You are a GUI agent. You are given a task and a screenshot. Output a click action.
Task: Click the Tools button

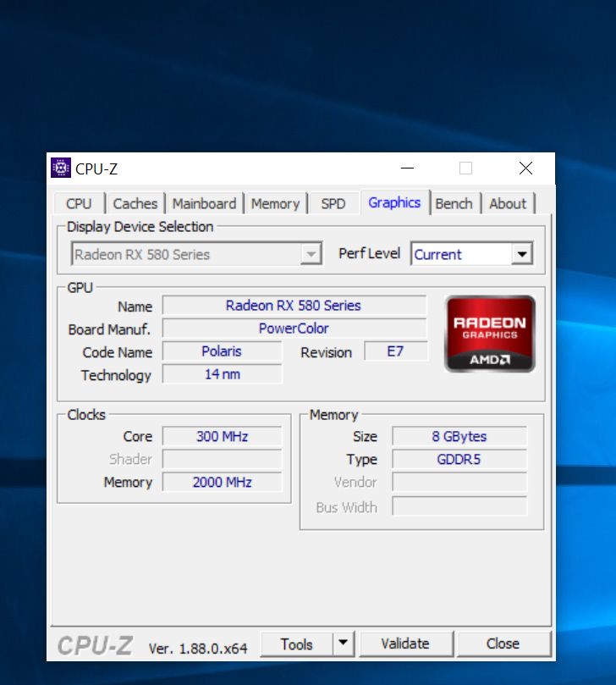(297, 644)
